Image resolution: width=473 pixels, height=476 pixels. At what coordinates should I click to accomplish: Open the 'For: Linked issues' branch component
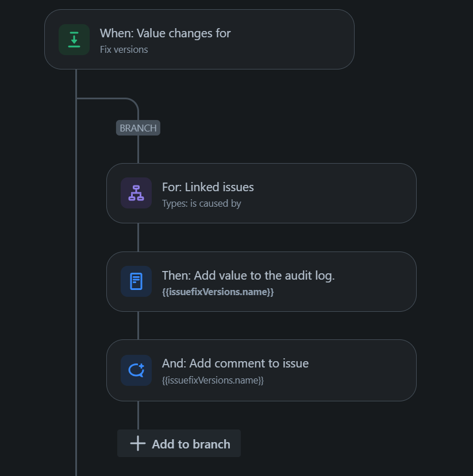click(262, 193)
